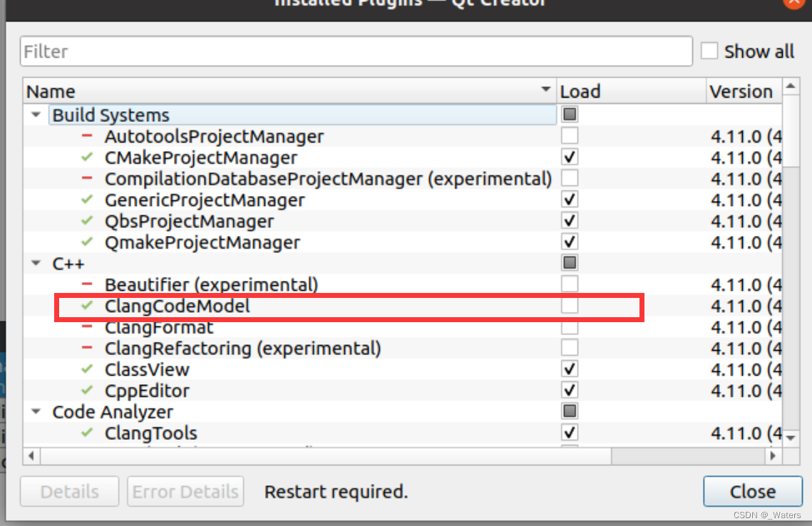Enable CompilationDatabaseProjectManager load checkbox

pos(570,178)
